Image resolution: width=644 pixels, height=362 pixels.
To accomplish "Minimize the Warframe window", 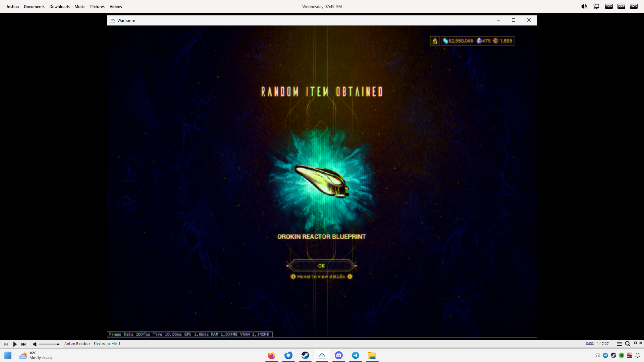I will coord(498,20).
